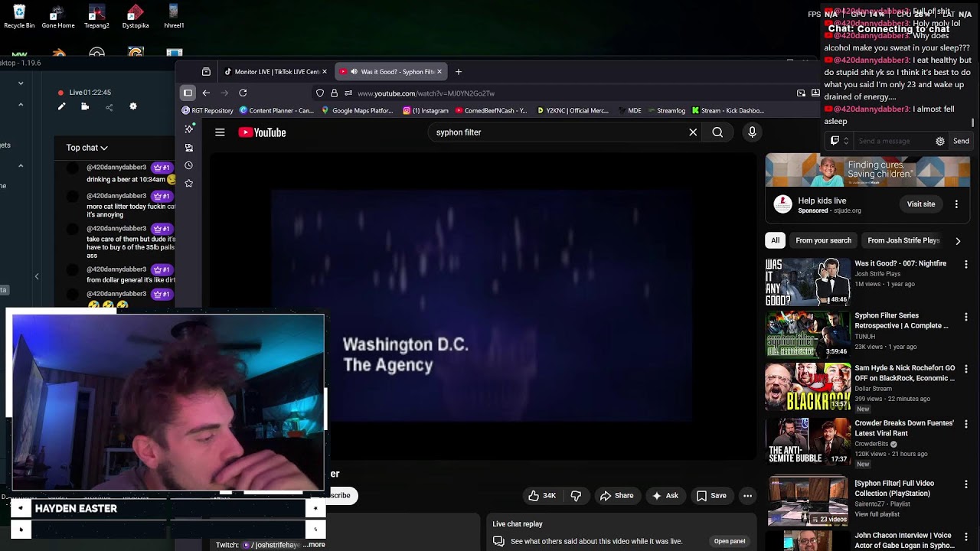
Task: Open options for Syphon Filter Series Retrospective
Action: 966,317
